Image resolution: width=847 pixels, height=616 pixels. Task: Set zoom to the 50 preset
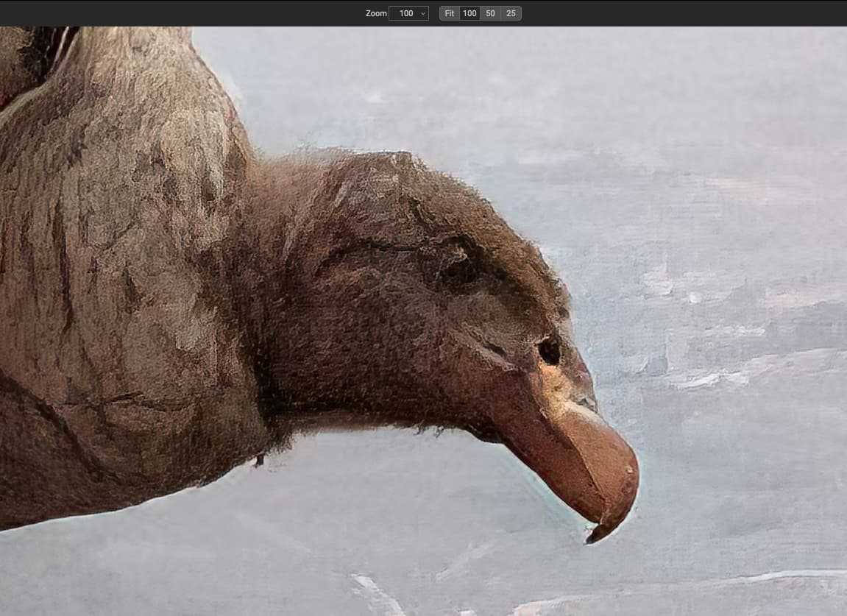point(490,13)
